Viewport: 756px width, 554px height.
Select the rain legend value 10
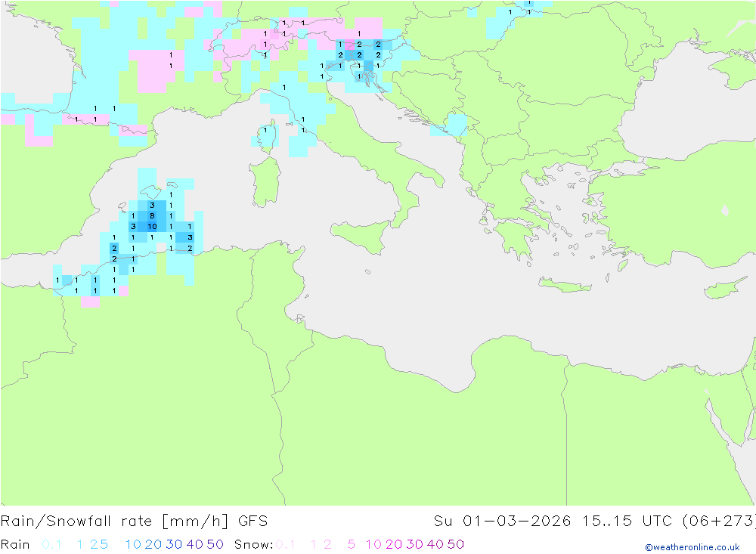pos(133,544)
